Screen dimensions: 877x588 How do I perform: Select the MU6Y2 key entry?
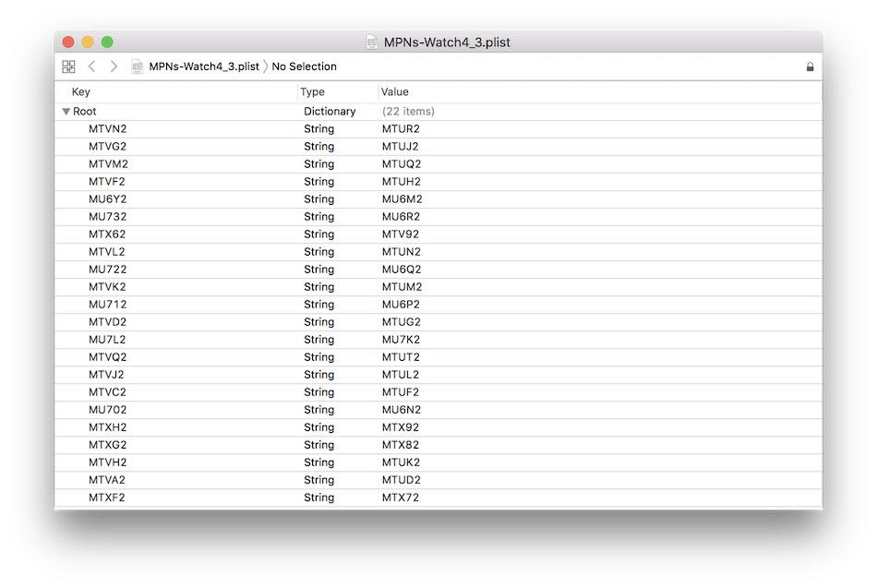click(x=107, y=199)
